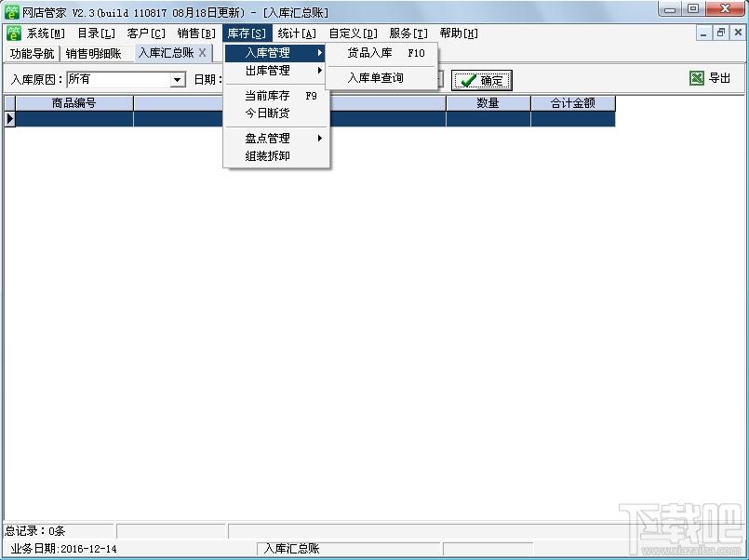
Task: Click the 入库汇总账 status bar text
Action: (x=291, y=549)
